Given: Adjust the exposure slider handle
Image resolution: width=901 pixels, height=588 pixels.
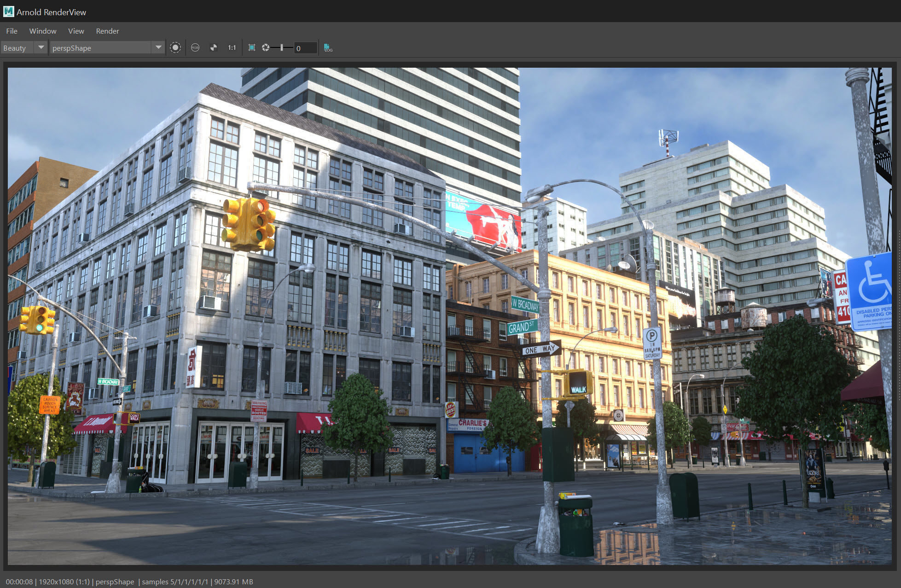Looking at the screenshot, I should 282,47.
